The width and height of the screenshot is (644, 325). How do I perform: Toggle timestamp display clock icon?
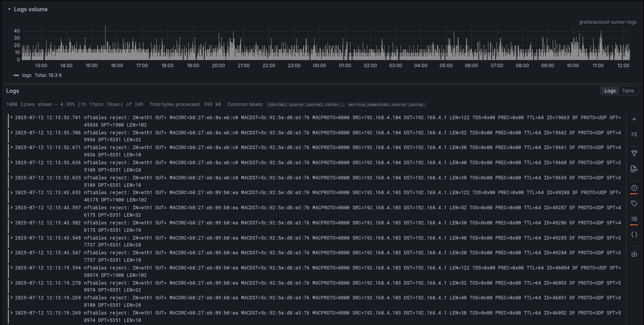click(634, 188)
